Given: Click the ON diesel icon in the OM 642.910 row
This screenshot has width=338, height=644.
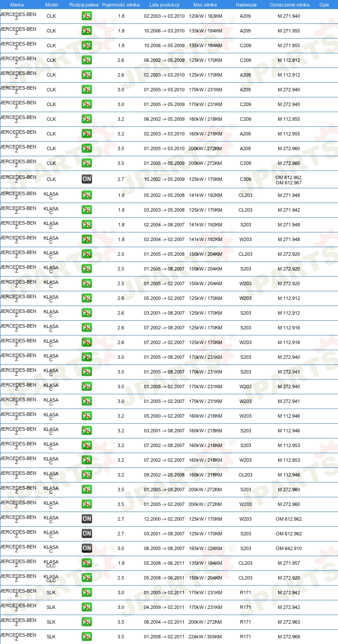Looking at the screenshot, I should coord(87,548).
